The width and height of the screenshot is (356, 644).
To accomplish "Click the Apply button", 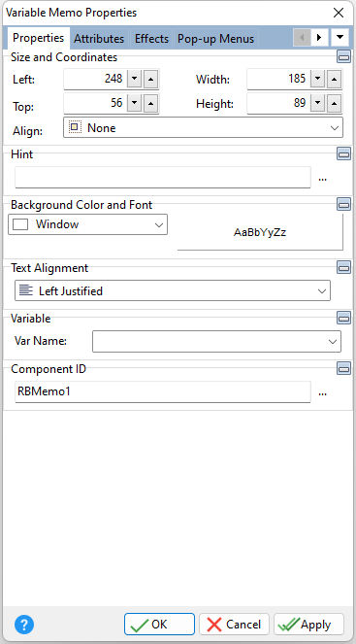I will pyautogui.click(x=308, y=625).
